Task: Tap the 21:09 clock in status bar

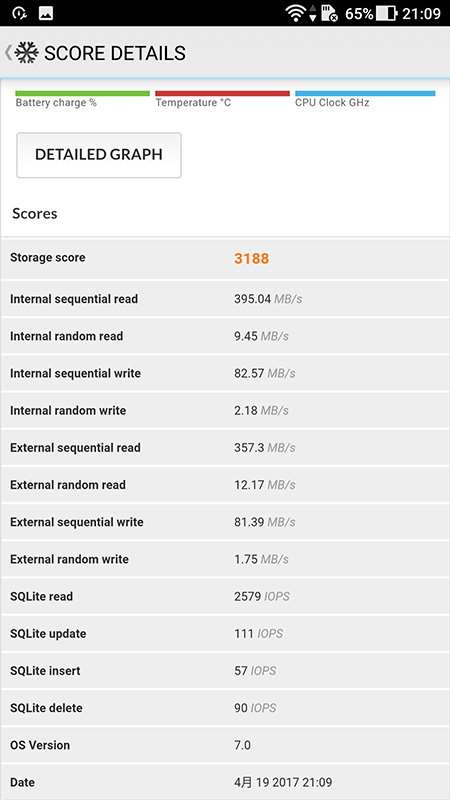Action: (x=421, y=14)
